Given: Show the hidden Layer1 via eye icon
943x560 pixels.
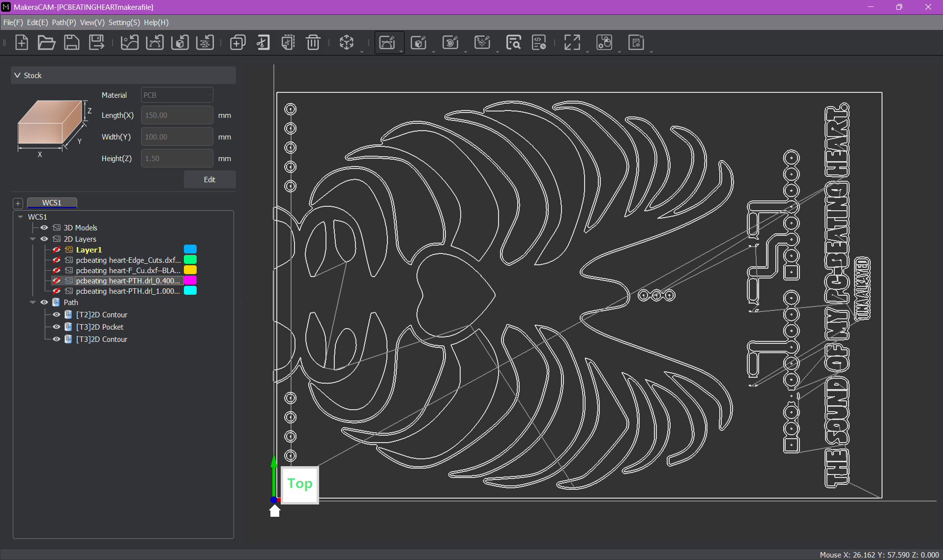Looking at the screenshot, I should 57,250.
